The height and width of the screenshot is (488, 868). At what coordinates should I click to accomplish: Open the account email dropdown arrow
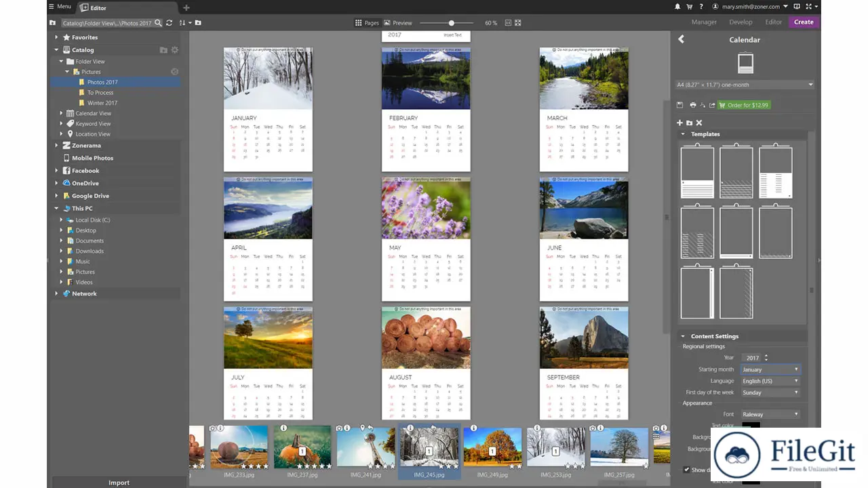click(x=785, y=7)
